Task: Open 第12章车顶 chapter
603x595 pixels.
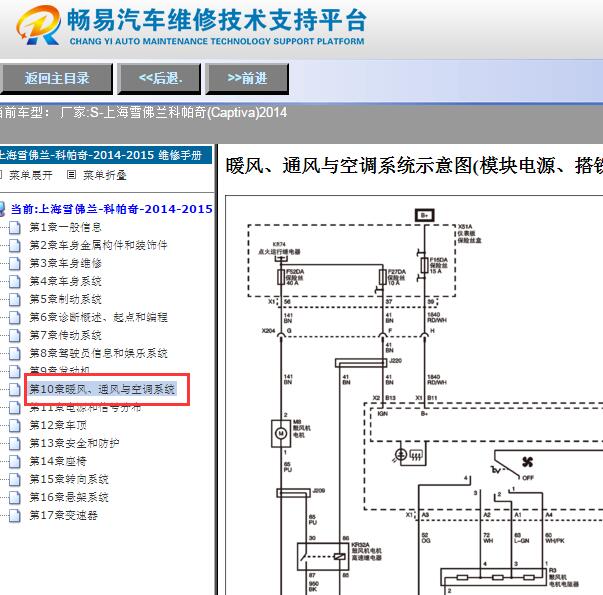Action: tap(58, 425)
